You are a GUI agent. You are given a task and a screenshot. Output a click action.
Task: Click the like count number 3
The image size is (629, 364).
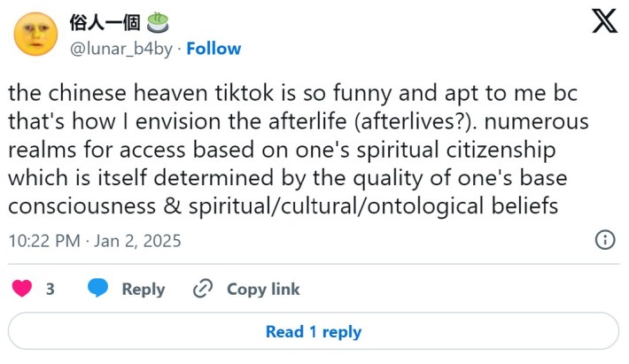click(50, 289)
